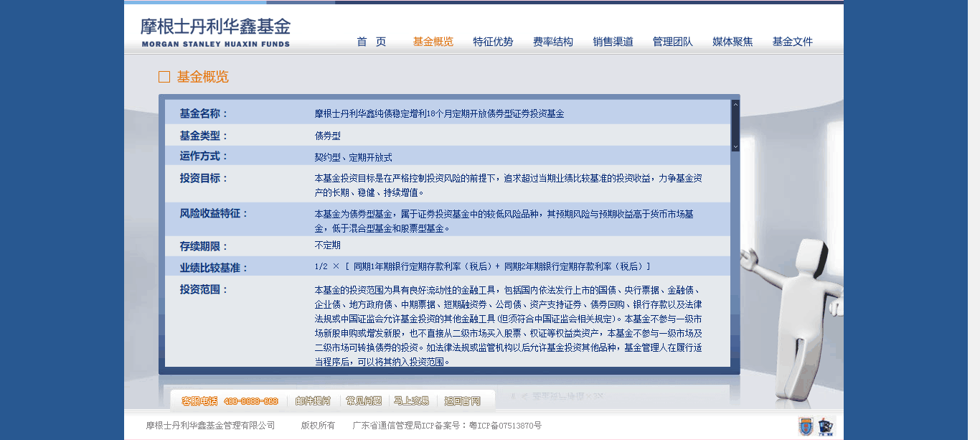The image size is (980, 440).
Task: Open the 基金文件 fund documents page
Action: pyautogui.click(x=791, y=42)
